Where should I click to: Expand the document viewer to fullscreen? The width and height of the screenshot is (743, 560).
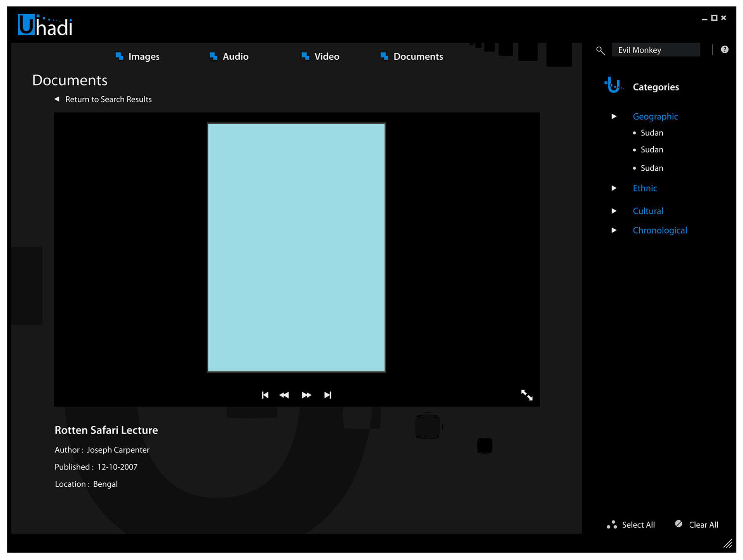[527, 395]
